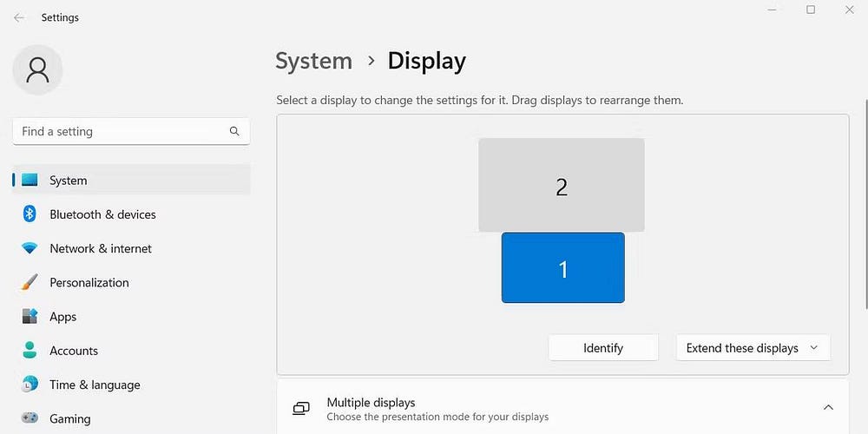Open the Extend these displays dropdown
Viewport: 868px width, 434px height.
(x=753, y=348)
